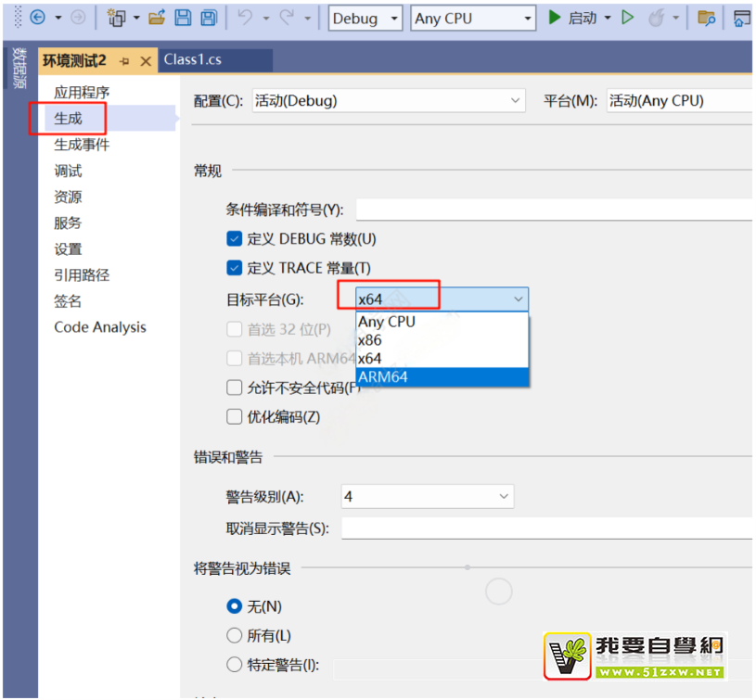Viewport: 756px width, 700px height.
Task: Click the navigate backward arrow icon
Action: 38,18
